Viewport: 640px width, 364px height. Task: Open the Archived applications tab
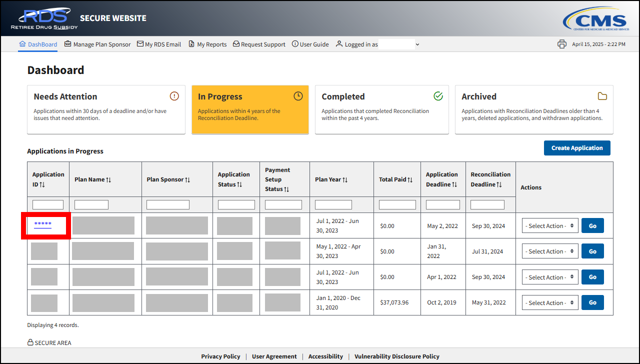coord(533,109)
